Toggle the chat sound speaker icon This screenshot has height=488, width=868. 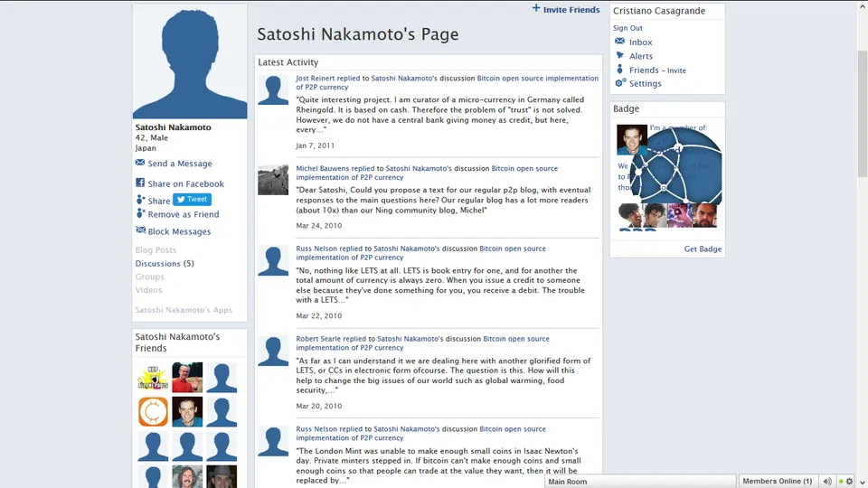(827, 482)
